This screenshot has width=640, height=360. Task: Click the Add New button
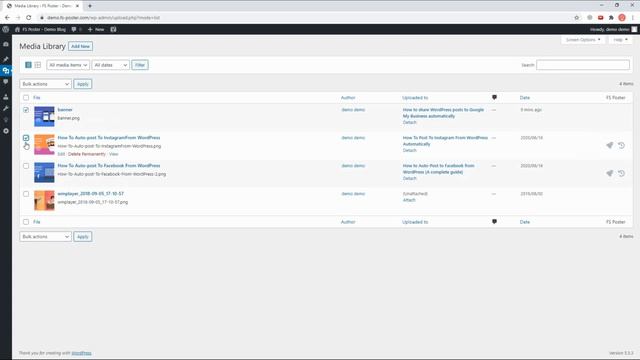[80, 47]
